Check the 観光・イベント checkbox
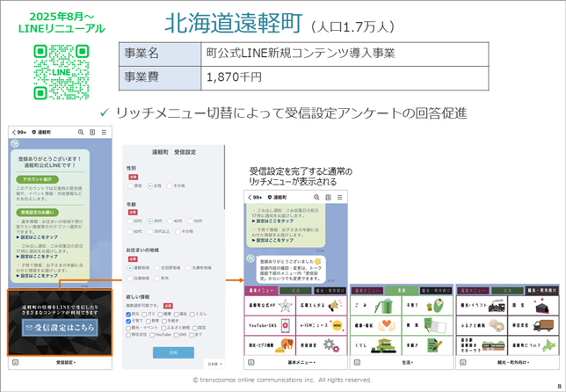Viewport: 566px width, 392px height. click(x=128, y=328)
